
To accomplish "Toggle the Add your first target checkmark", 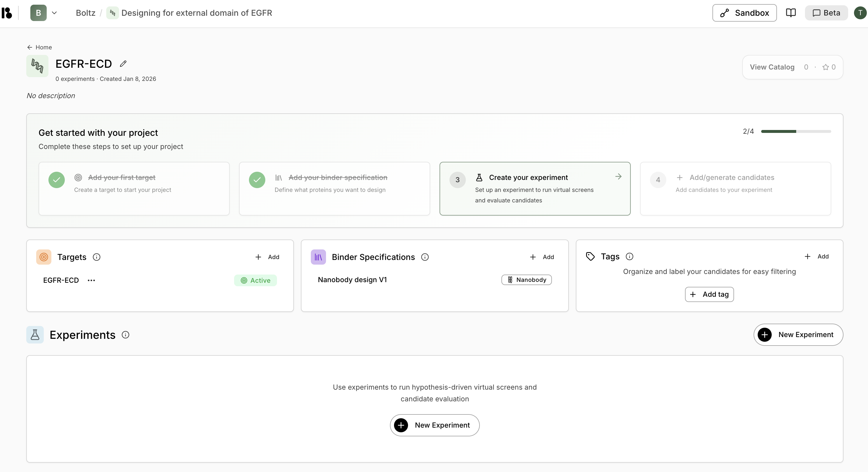I will pos(57,180).
